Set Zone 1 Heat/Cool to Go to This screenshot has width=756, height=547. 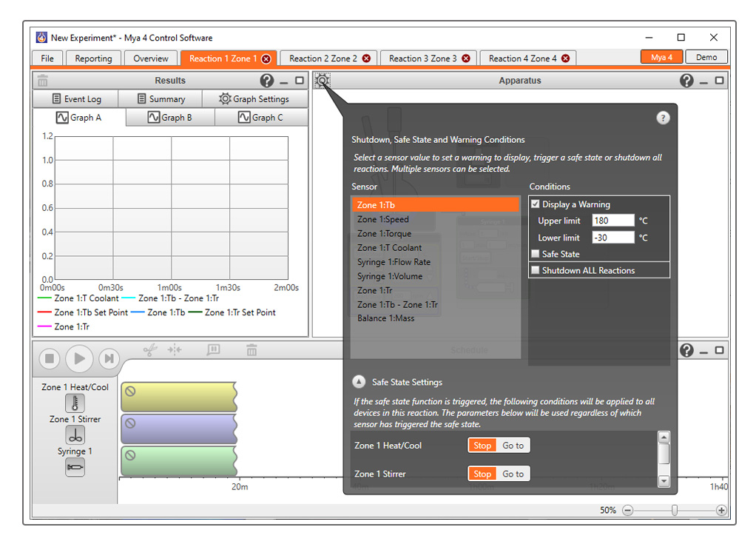[513, 445]
